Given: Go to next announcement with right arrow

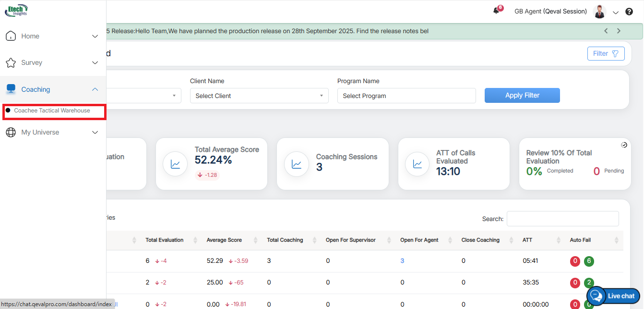Looking at the screenshot, I should coord(619,31).
